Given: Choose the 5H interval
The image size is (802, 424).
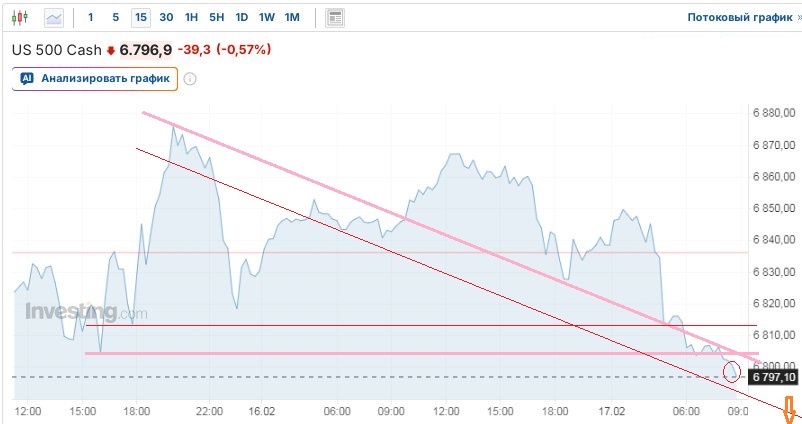Looking at the screenshot, I should pyautogui.click(x=216, y=17).
